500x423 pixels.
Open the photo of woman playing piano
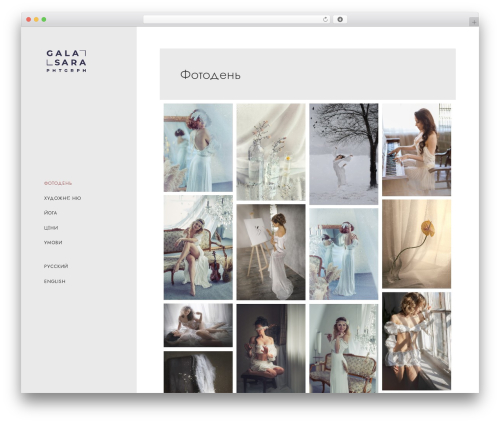coord(416,150)
